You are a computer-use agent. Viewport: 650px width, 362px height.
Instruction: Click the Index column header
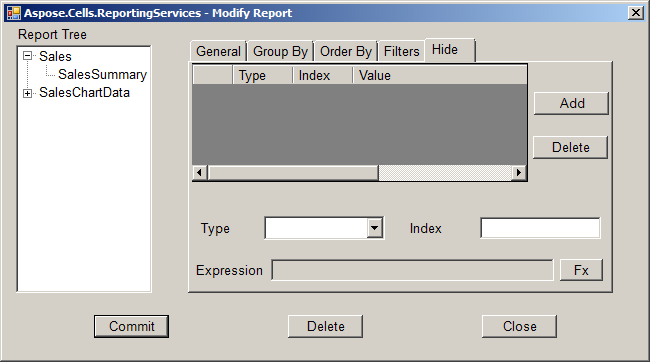[x=323, y=75]
